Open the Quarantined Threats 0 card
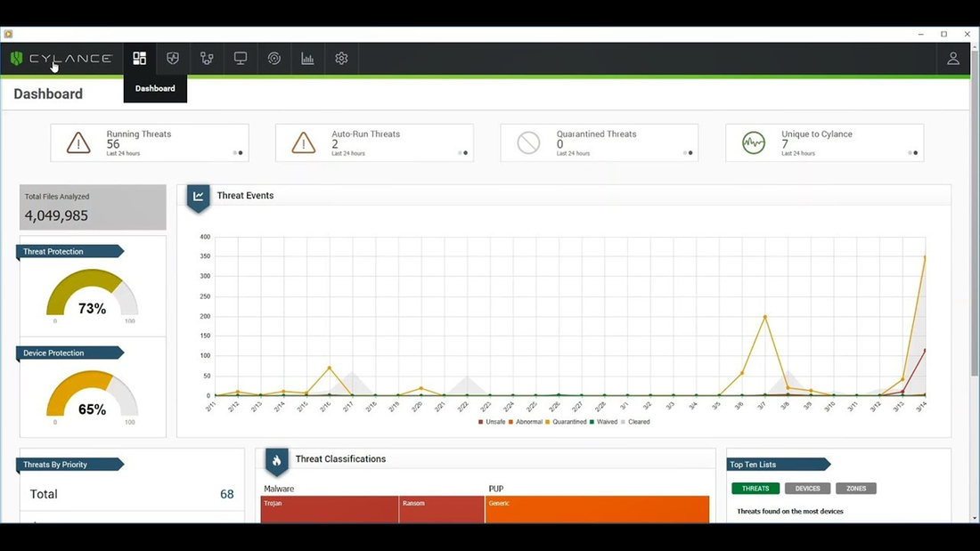Screen dimensions: 980x551 [600, 143]
